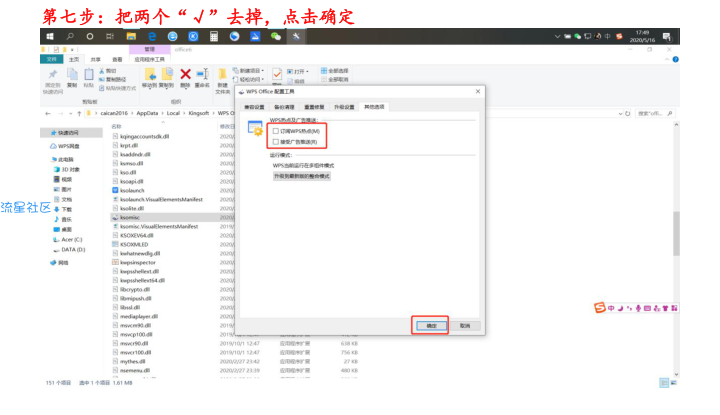The width and height of the screenshot is (720, 415).
Task: Select DATA (D:) drive in navigation pane
Action: [69, 250]
